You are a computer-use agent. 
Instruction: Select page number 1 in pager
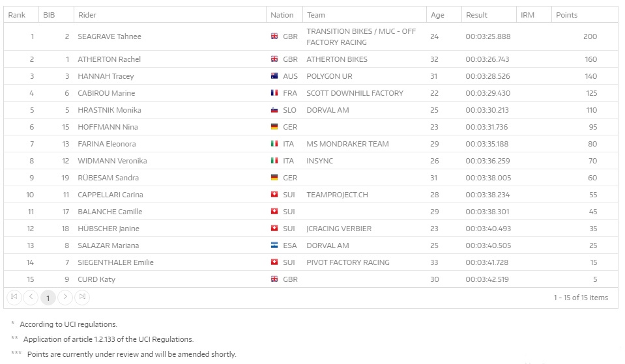coord(48,298)
